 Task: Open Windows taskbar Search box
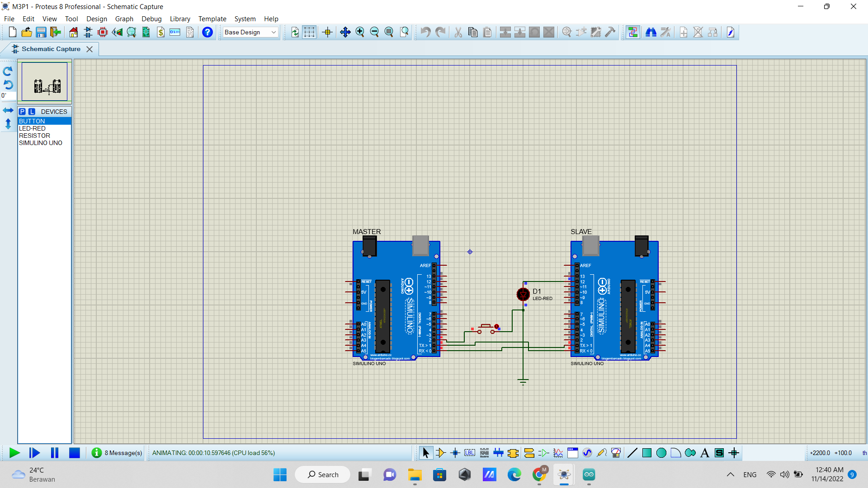tap(323, 474)
